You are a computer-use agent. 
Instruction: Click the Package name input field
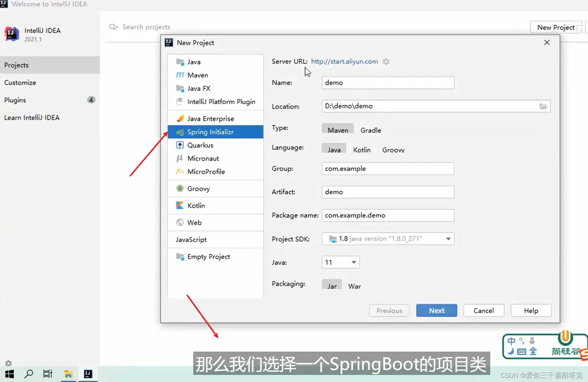tap(388, 215)
